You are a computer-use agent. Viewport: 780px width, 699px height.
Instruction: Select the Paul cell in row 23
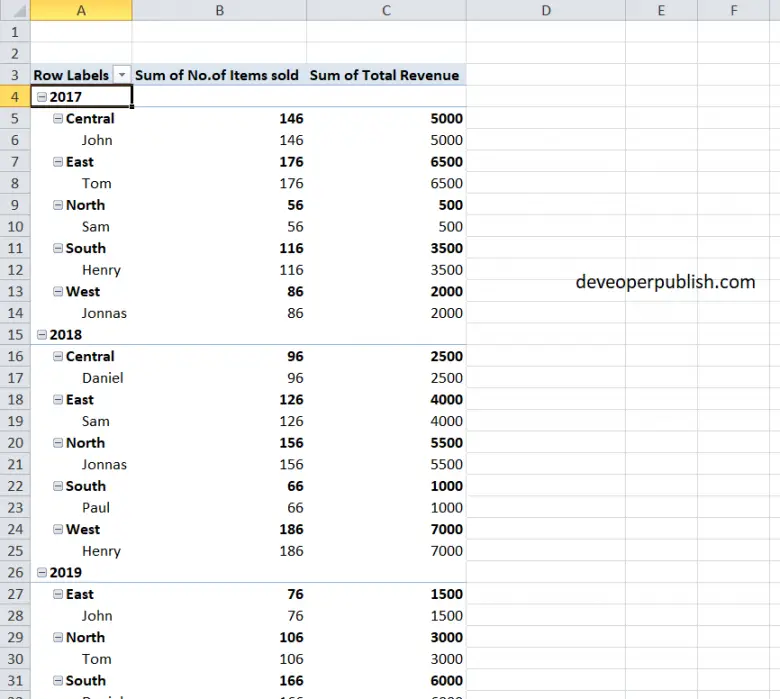click(x=96, y=508)
